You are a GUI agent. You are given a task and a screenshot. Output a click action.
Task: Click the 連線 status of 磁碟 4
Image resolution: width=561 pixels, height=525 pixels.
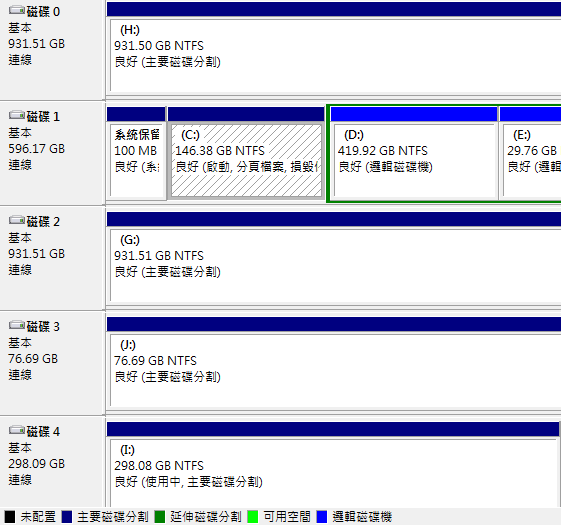(20, 480)
